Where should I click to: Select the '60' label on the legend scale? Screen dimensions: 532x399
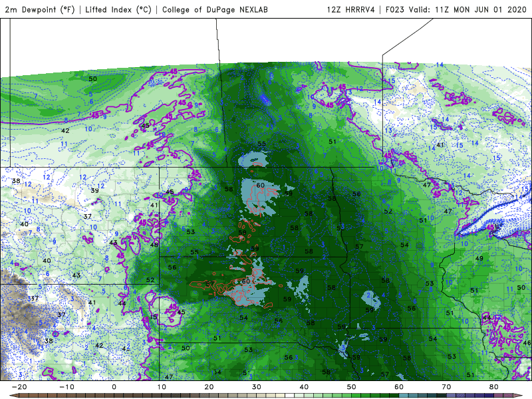pyautogui.click(x=399, y=387)
